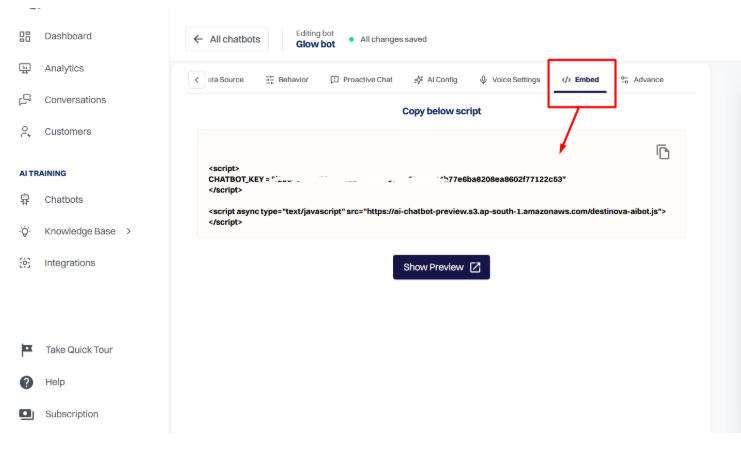Image resolution: width=741 pixels, height=453 pixels.
Task: Expand the Knowledge Base chevron arrow
Action: tap(129, 231)
